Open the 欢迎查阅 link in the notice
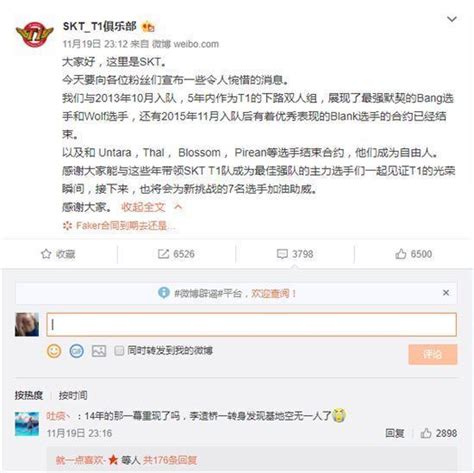This screenshot has width=474, height=473. click(x=270, y=293)
